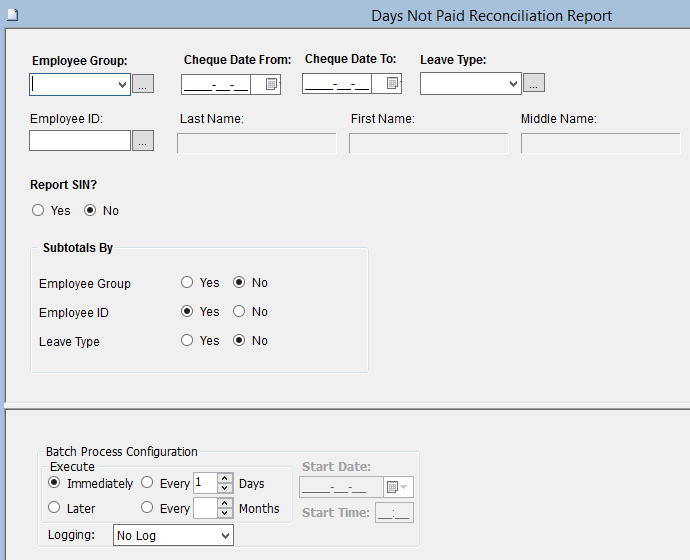Open the Logging dropdown showing No Log
Viewport: 690px width, 560px height.
tap(173, 536)
